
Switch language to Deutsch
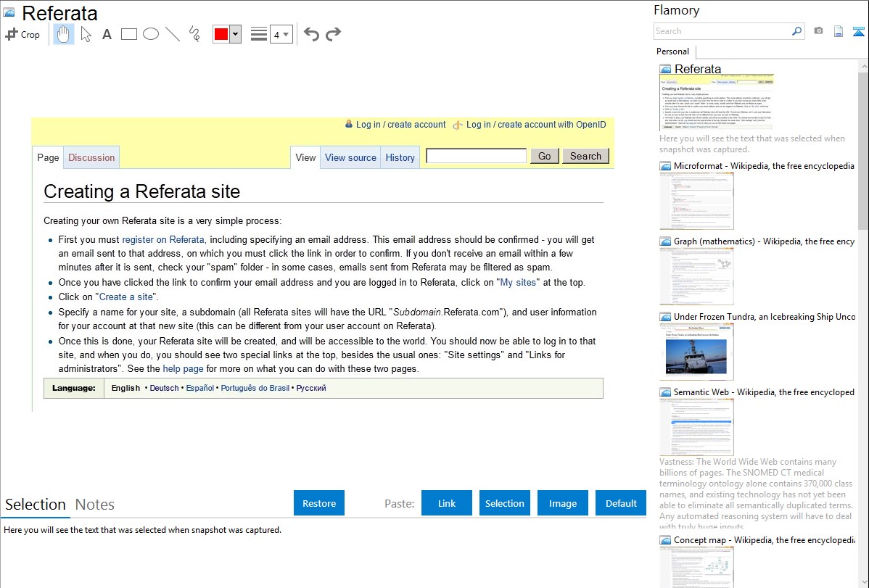tap(164, 389)
